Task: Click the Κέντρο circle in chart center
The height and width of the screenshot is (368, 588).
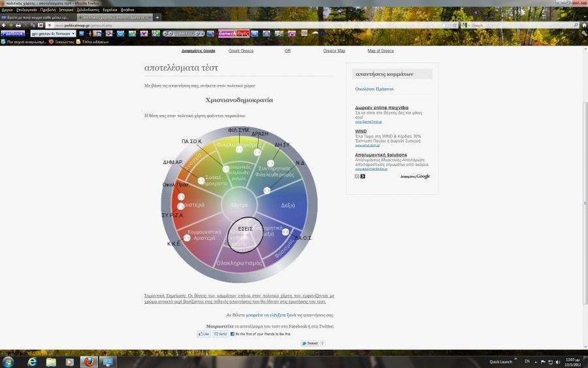Action: [x=239, y=205]
